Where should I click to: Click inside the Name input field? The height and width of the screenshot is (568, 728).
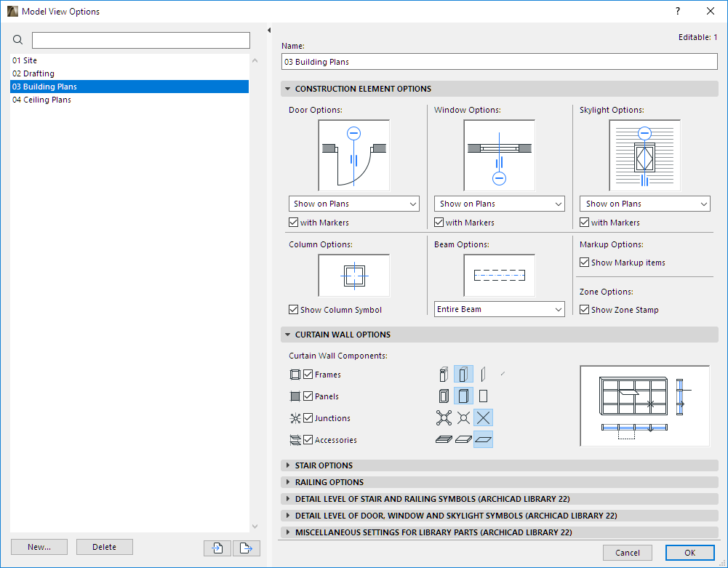pyautogui.click(x=499, y=62)
